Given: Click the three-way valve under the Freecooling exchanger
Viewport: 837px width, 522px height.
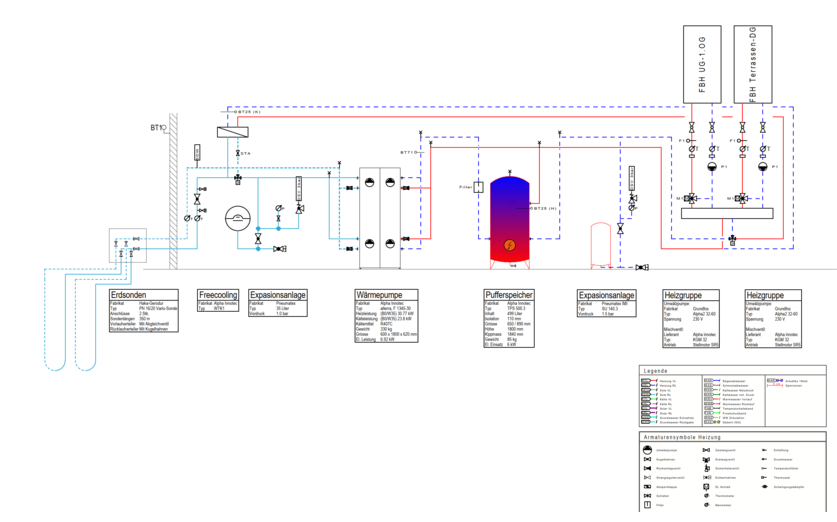Looking at the screenshot, I should pyautogui.click(x=238, y=178).
